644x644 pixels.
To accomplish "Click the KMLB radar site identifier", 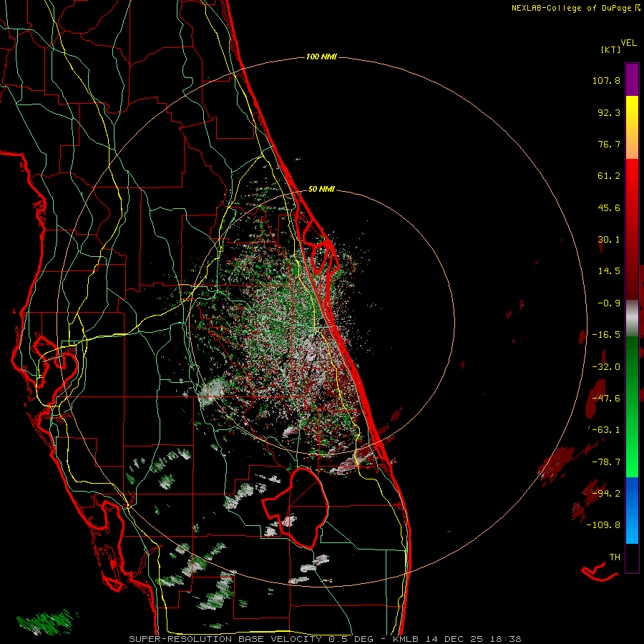I will coord(406,639).
